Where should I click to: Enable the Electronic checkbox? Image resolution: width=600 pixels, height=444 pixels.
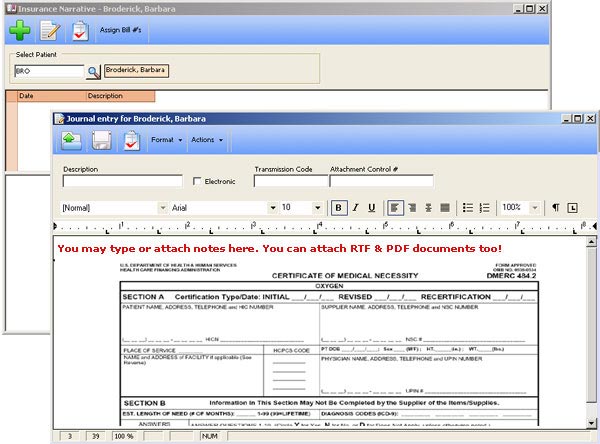click(197, 182)
